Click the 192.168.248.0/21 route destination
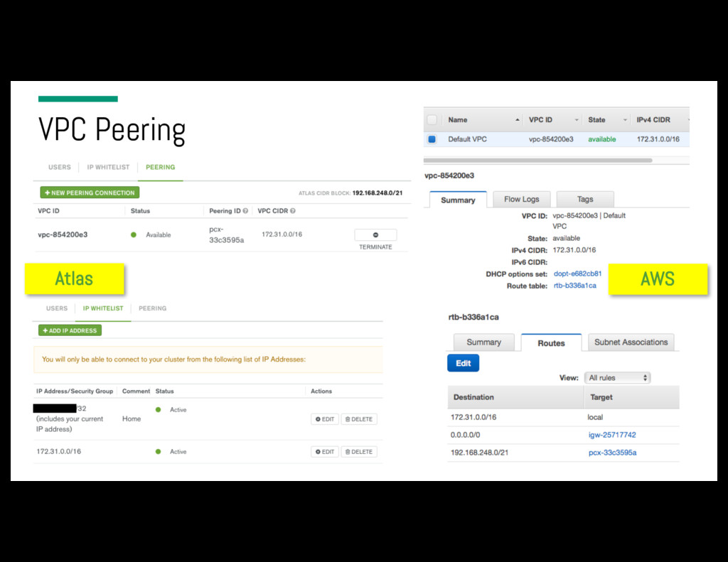The height and width of the screenshot is (562, 728). [x=479, y=453]
